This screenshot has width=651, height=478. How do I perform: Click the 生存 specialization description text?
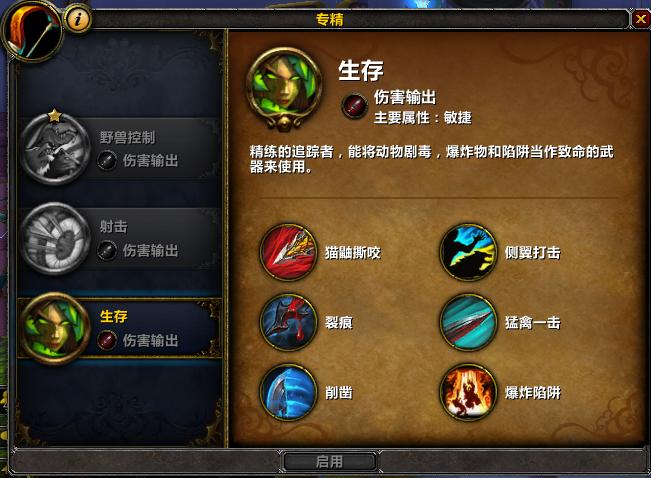tap(431, 159)
